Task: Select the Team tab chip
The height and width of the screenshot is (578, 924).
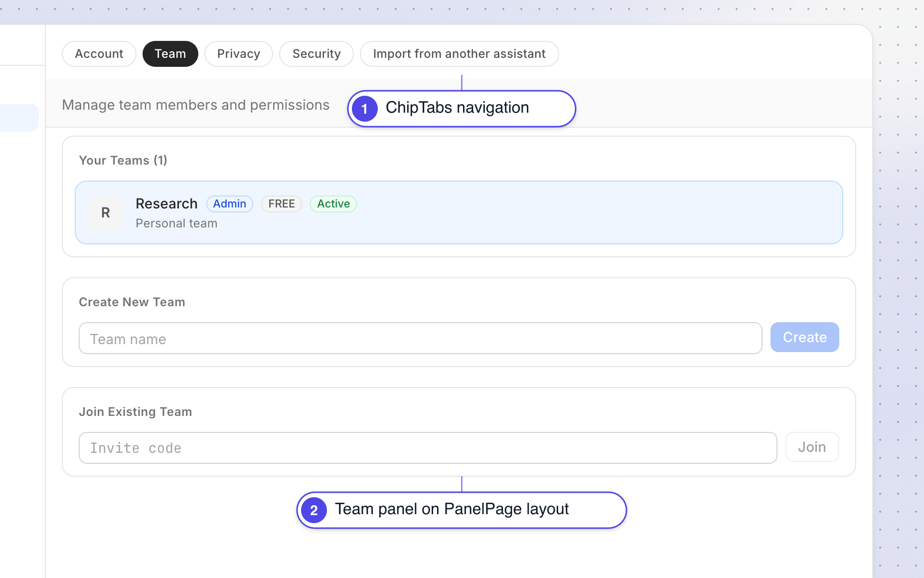Action: coord(170,54)
